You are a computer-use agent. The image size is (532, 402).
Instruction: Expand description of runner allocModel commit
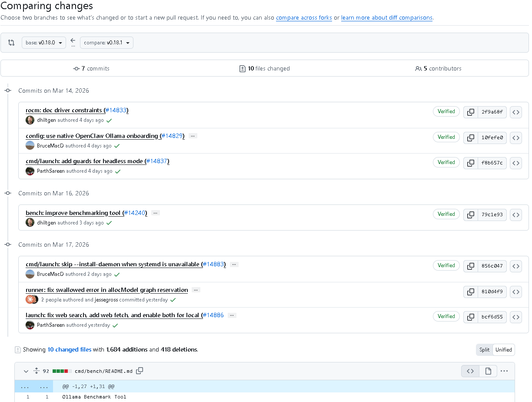click(196, 290)
